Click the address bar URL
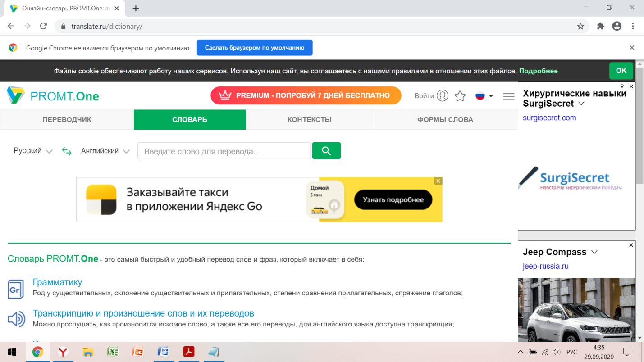644x362 pixels. 107,27
